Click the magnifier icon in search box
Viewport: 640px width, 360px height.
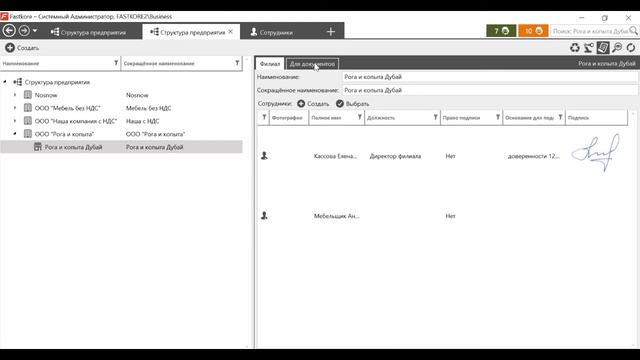tap(633, 31)
